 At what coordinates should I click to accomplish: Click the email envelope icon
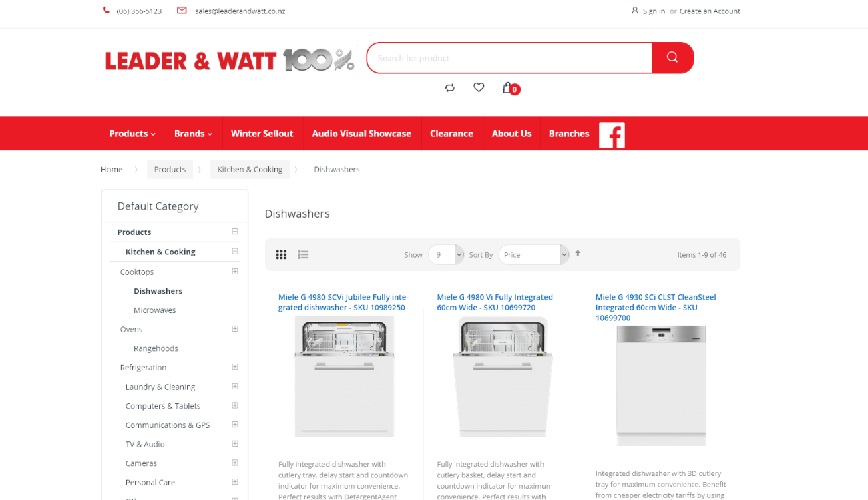[181, 10]
